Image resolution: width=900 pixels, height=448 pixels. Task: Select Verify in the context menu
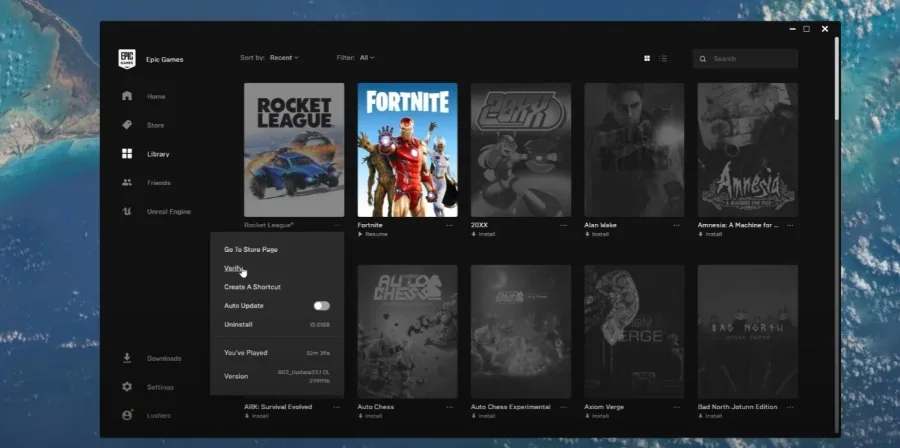pyautogui.click(x=234, y=268)
